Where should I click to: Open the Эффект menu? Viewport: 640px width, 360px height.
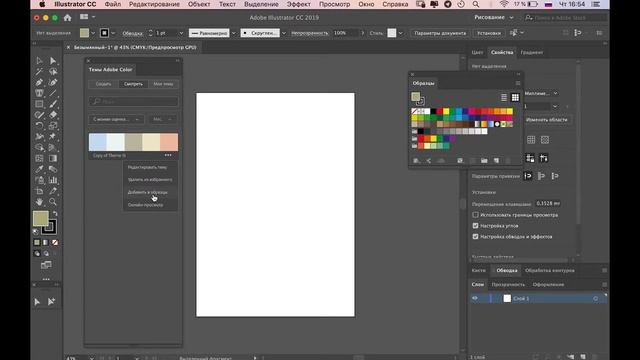[298, 4]
